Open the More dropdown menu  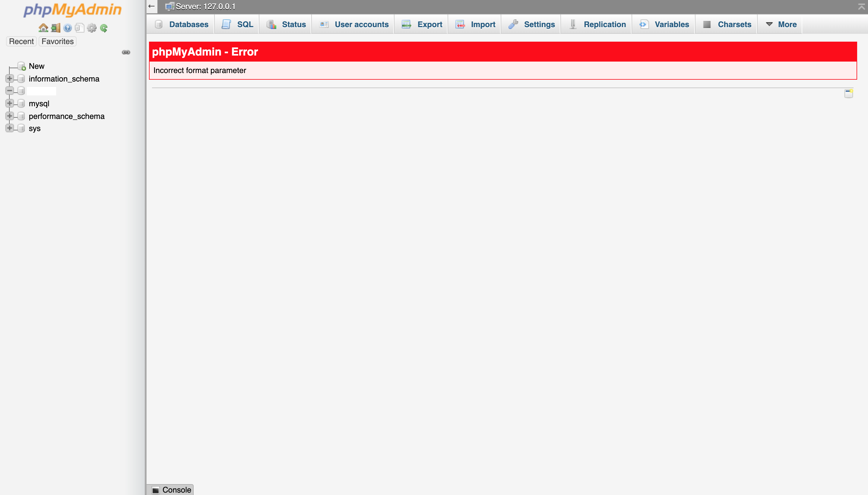787,24
